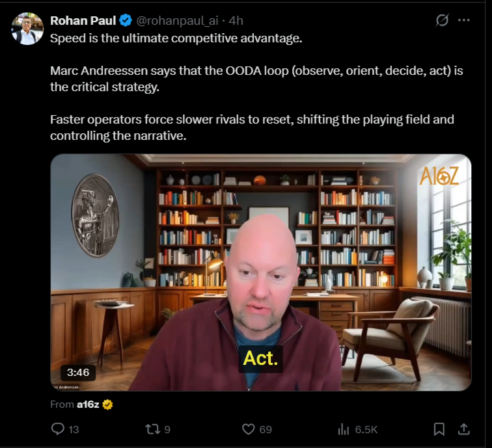Click the gold verified badge beside a16z

coord(107,404)
